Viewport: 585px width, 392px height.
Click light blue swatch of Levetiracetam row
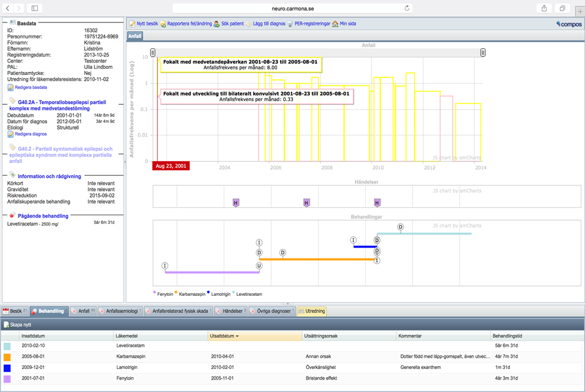7,346
